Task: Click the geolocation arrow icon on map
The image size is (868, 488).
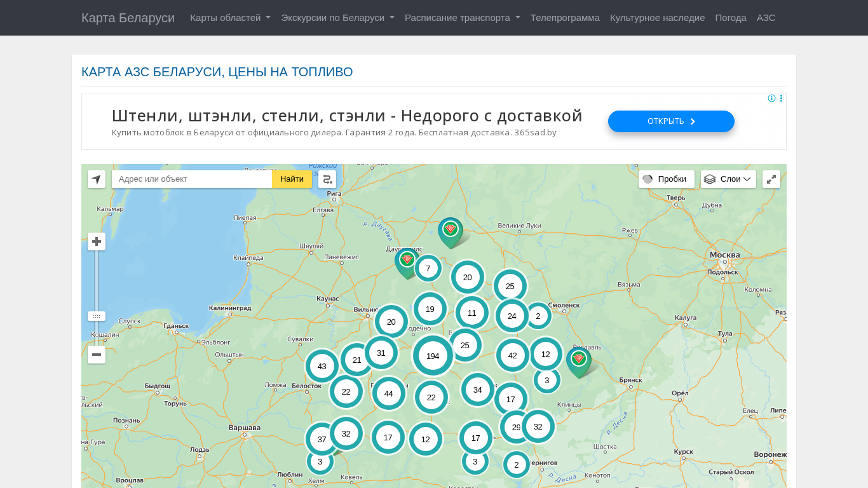Action: (97, 179)
